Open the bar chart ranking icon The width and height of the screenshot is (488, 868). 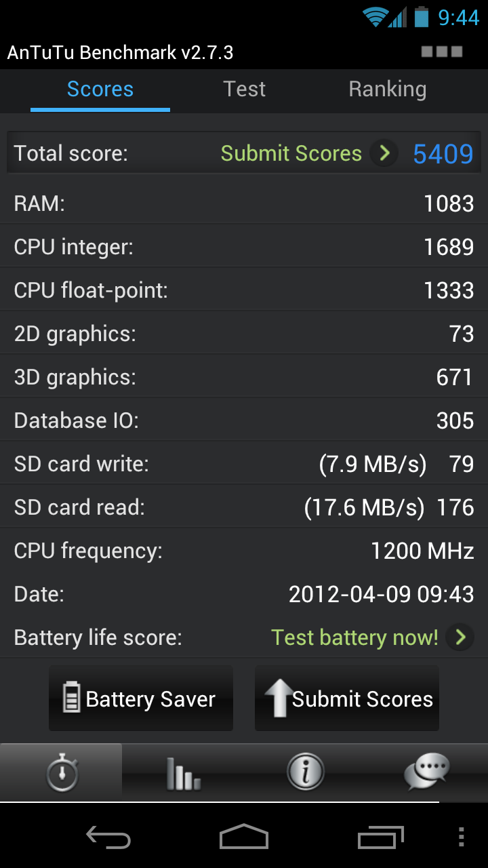point(183,772)
